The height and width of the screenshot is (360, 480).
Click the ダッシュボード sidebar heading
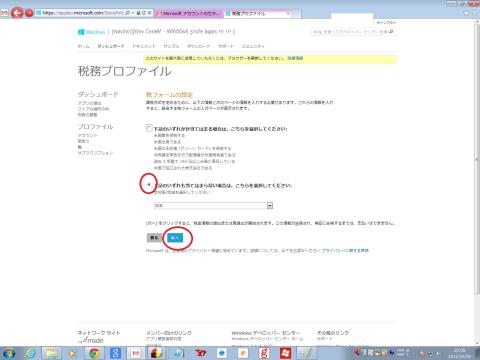(98, 94)
